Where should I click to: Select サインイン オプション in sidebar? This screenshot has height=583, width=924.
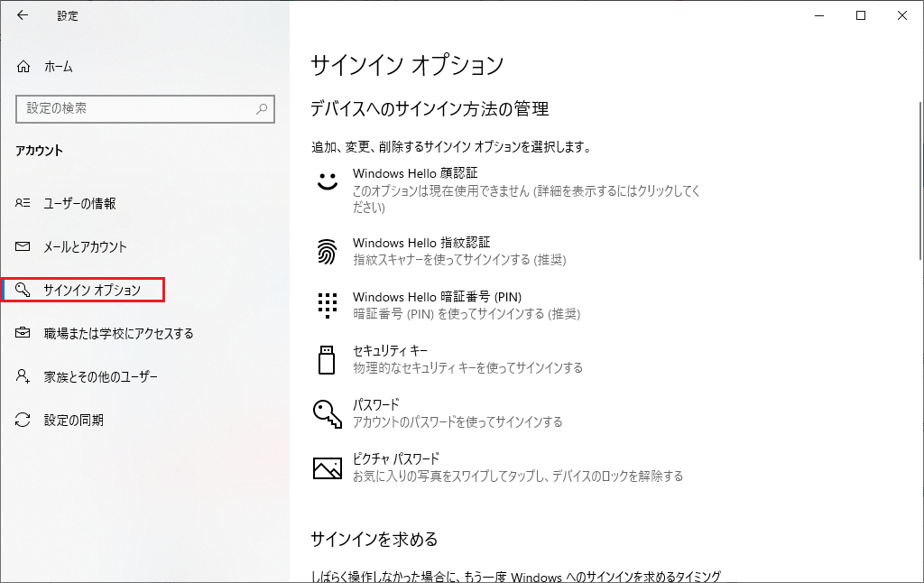click(91, 291)
